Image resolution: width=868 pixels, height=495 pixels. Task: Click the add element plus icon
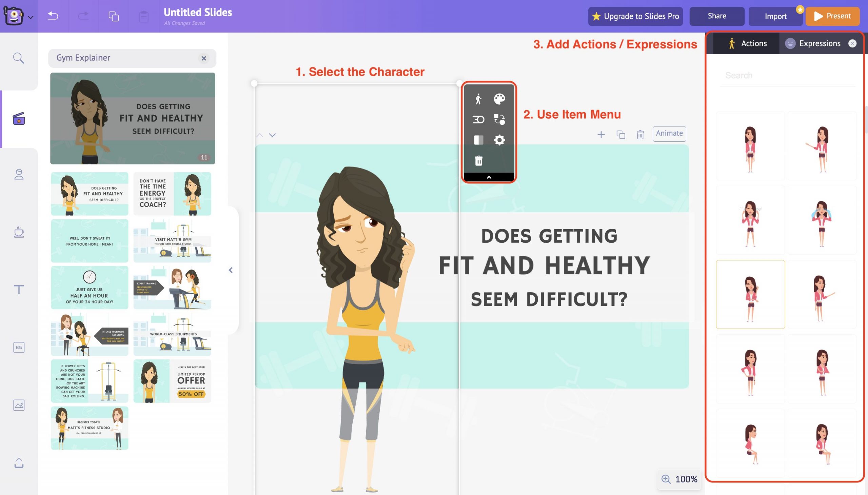pyautogui.click(x=601, y=134)
